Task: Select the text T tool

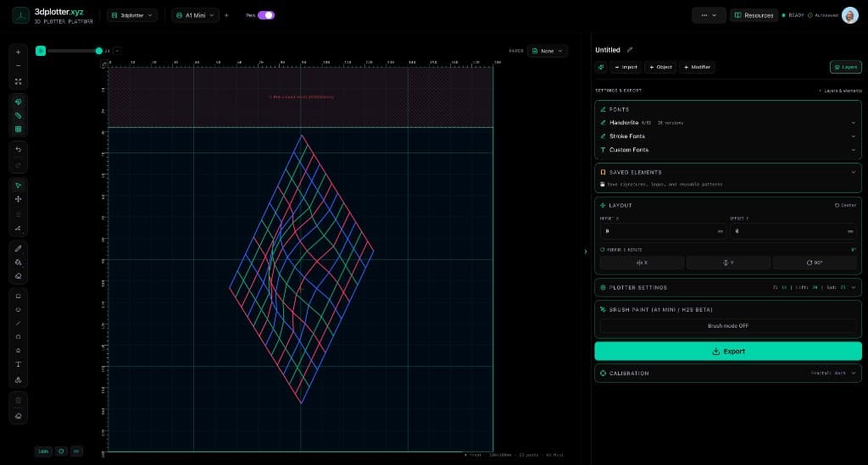Action: [19, 364]
